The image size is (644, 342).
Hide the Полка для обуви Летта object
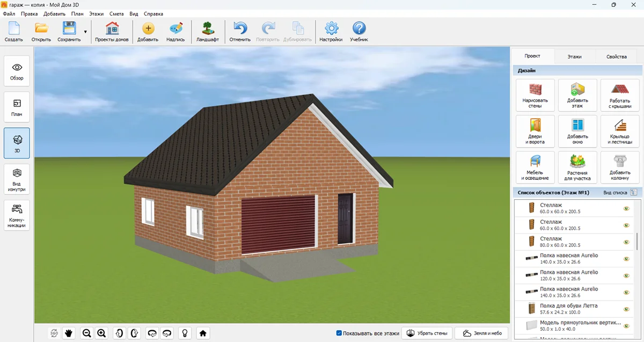pos(626,309)
